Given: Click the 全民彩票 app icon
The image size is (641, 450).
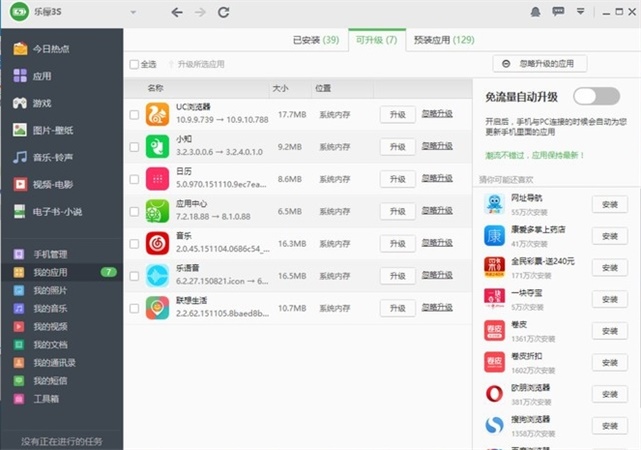Looking at the screenshot, I should [x=494, y=267].
